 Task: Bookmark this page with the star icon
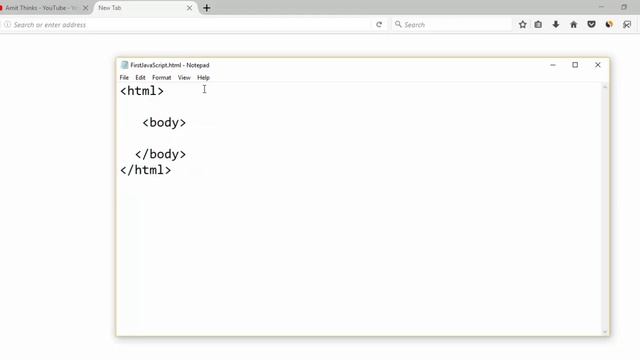click(x=522, y=24)
